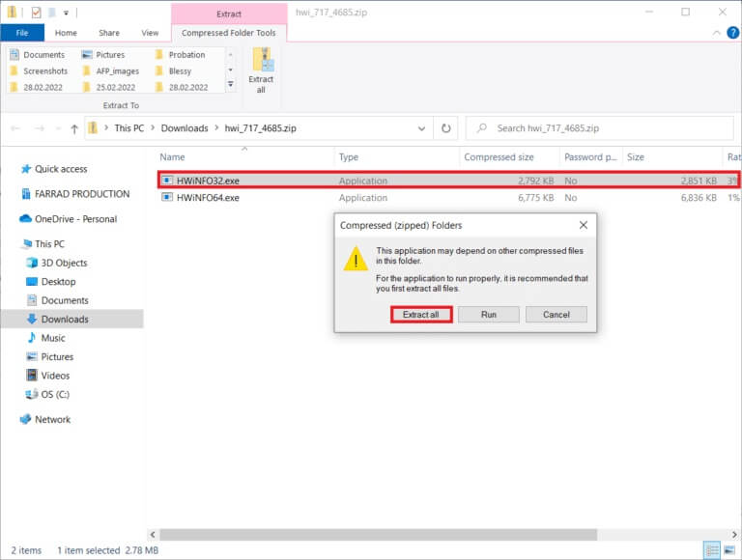Click the Forward navigation arrow
Image resolution: width=742 pixels, height=560 pixels.
[x=39, y=128]
